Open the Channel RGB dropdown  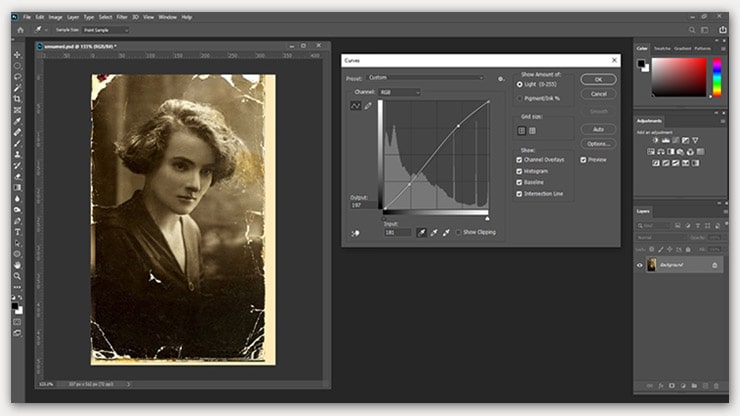pos(398,92)
